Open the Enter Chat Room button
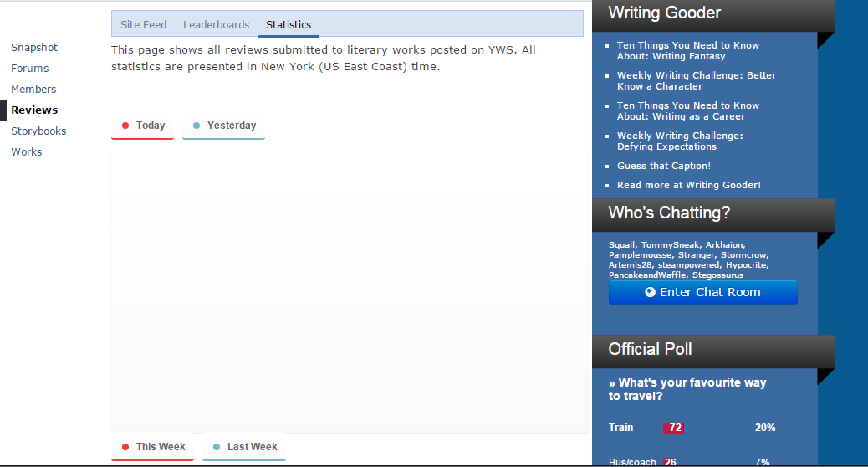The width and height of the screenshot is (868, 467). click(x=703, y=292)
